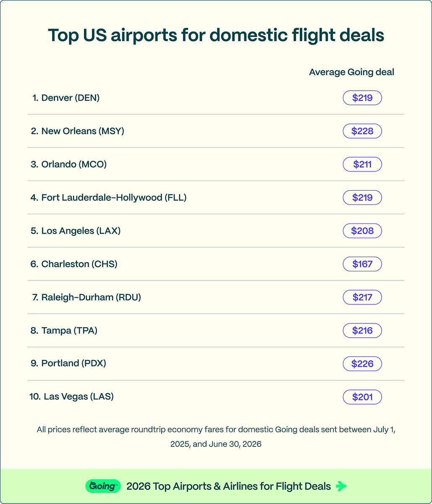Click the Denver (DEN) row label
432x504 pixels.
[x=66, y=98]
